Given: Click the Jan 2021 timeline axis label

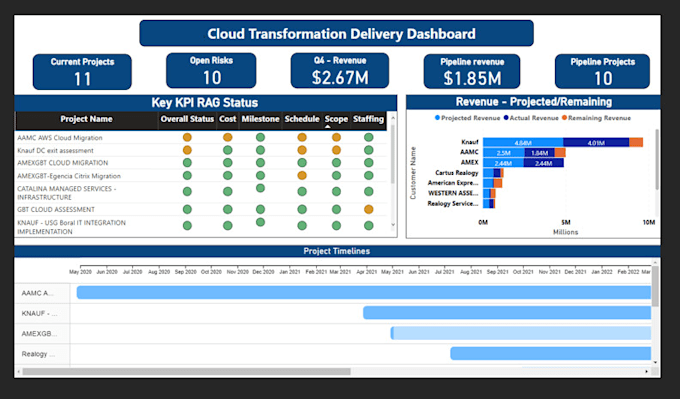Looking at the screenshot, I should point(290,272).
